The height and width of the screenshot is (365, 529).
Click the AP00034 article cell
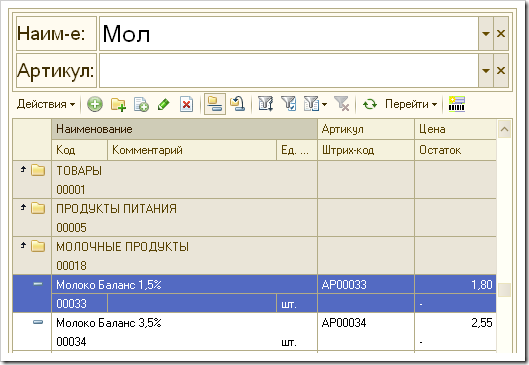[366, 323]
